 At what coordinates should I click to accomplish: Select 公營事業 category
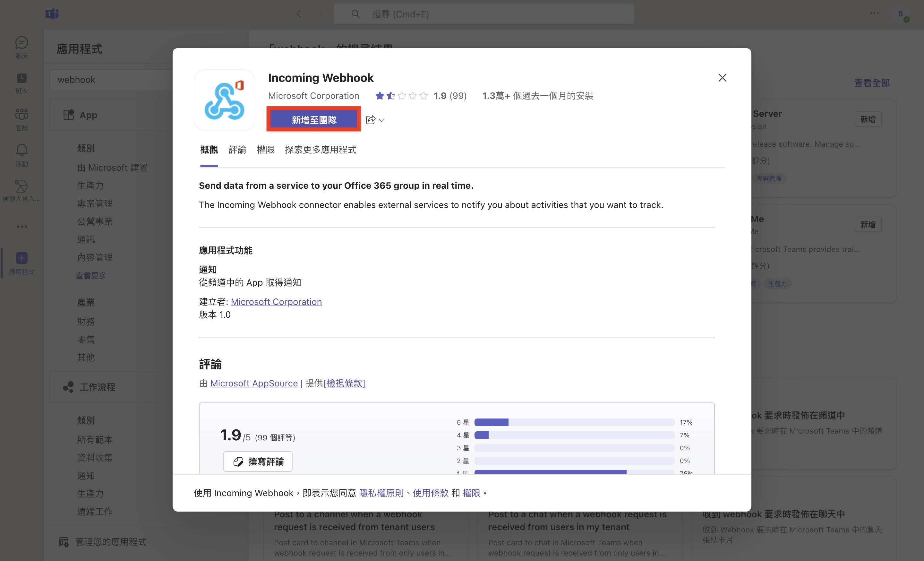pos(95,222)
